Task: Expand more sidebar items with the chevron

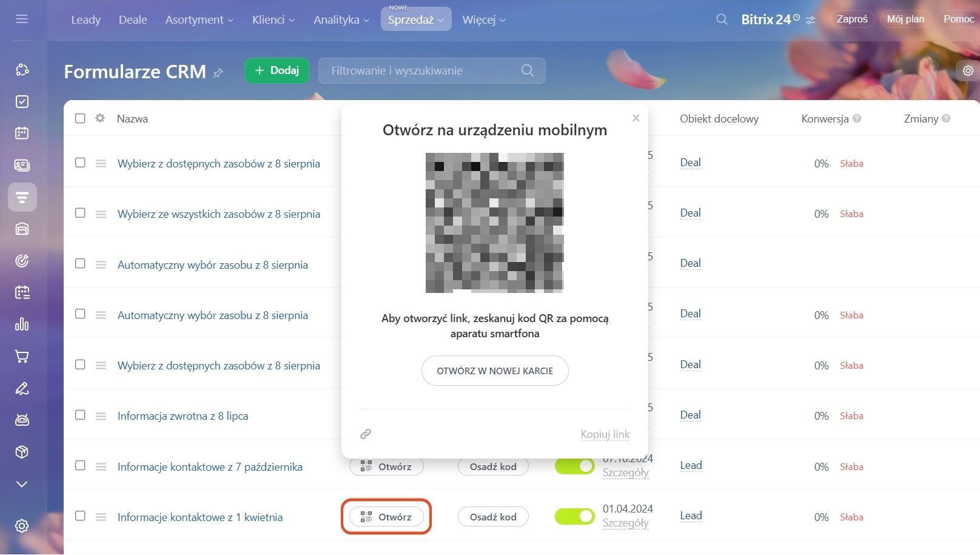Action: tap(22, 484)
